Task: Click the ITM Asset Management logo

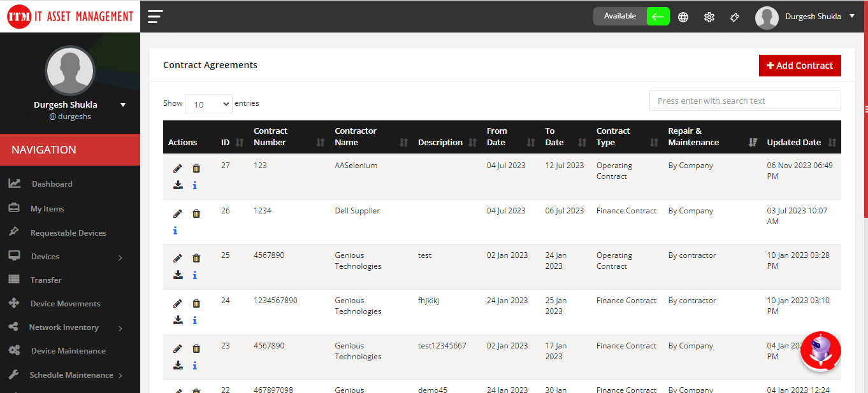Action: point(70,17)
